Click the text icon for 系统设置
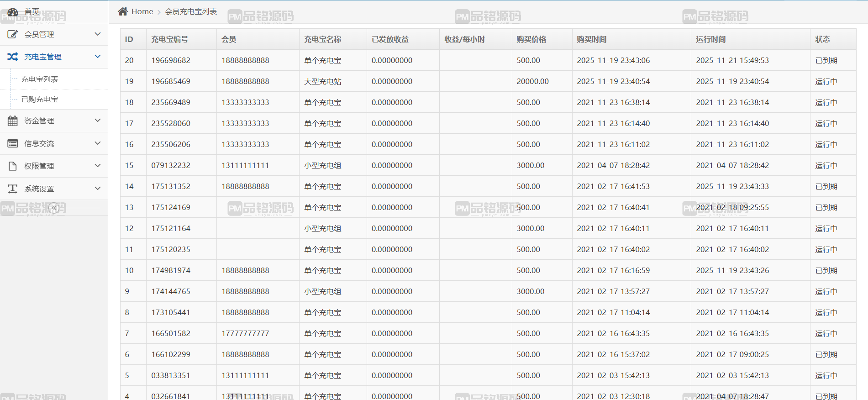 tap(13, 189)
